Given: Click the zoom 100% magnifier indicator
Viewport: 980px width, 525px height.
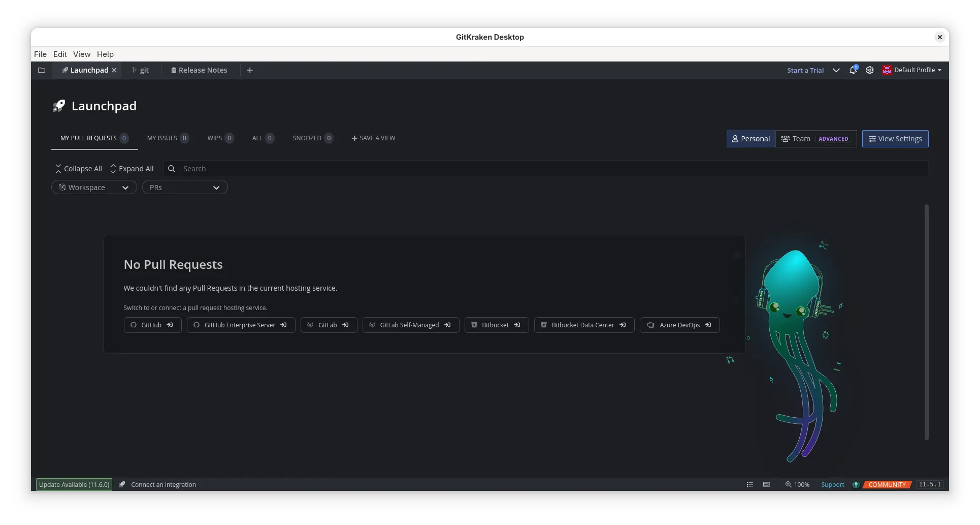Looking at the screenshot, I should coord(797,484).
